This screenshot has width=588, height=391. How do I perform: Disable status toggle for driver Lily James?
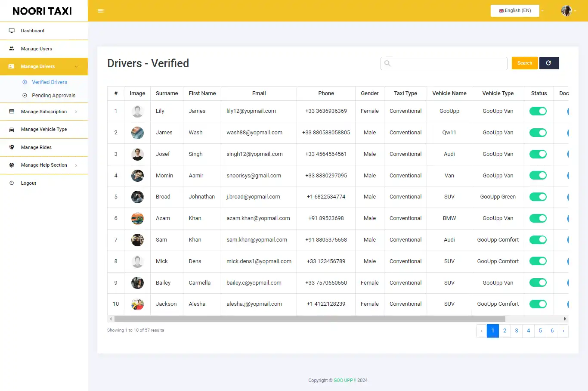(538, 111)
